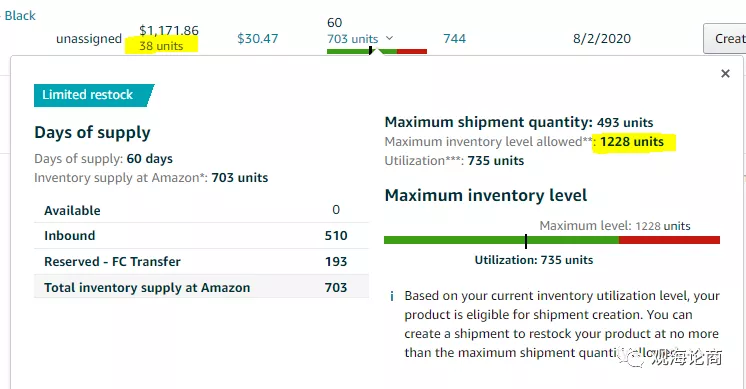Close the Limited restock popup
Image resolution: width=746 pixels, height=389 pixels.
pyautogui.click(x=725, y=74)
